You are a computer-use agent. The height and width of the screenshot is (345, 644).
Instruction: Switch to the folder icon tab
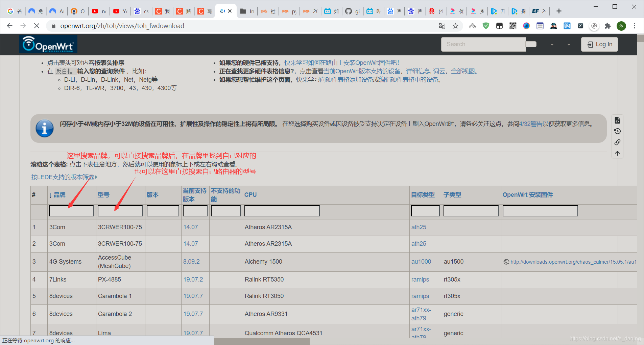pyautogui.click(x=247, y=11)
